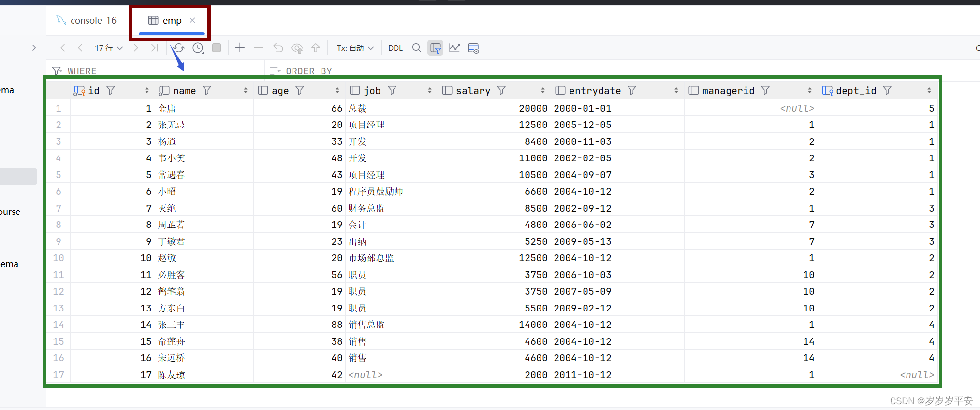Screen dimensions: 980x410
Task: Sort by the name column arrows
Action: click(x=246, y=91)
